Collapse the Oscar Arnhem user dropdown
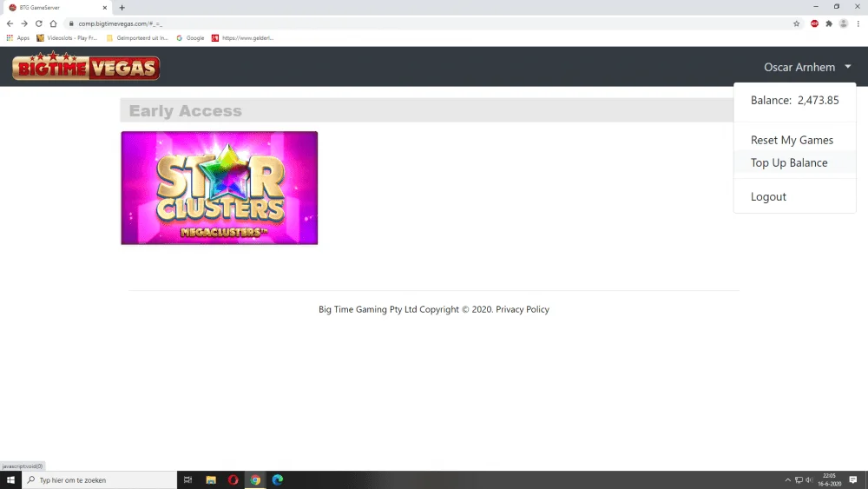868x489 pixels. click(807, 67)
